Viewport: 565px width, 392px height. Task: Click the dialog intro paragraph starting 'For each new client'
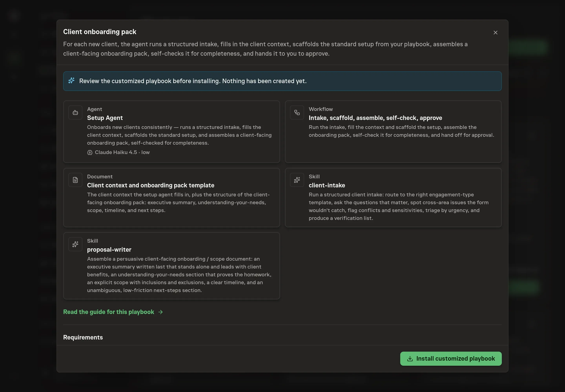pos(265,49)
